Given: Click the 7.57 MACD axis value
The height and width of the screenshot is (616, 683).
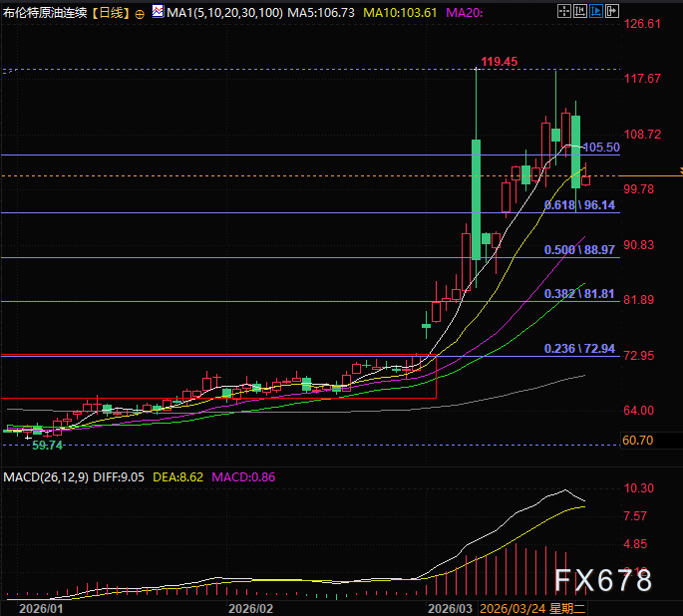Looking at the screenshot, I should click(635, 516).
